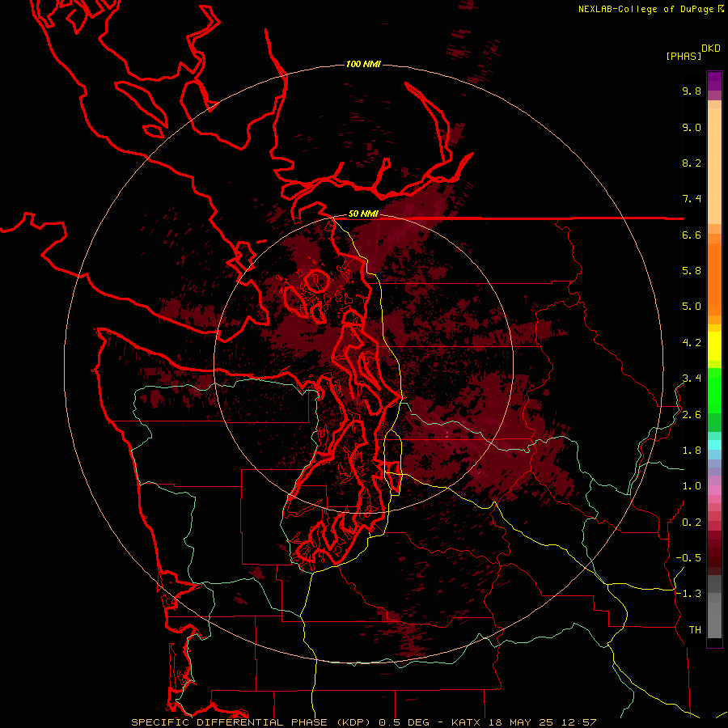Click the [PHAS] unit label
728x728 pixels.
[x=684, y=56]
